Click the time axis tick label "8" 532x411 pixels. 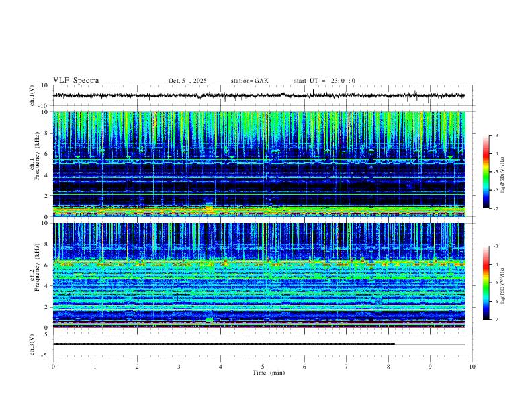[388, 367]
